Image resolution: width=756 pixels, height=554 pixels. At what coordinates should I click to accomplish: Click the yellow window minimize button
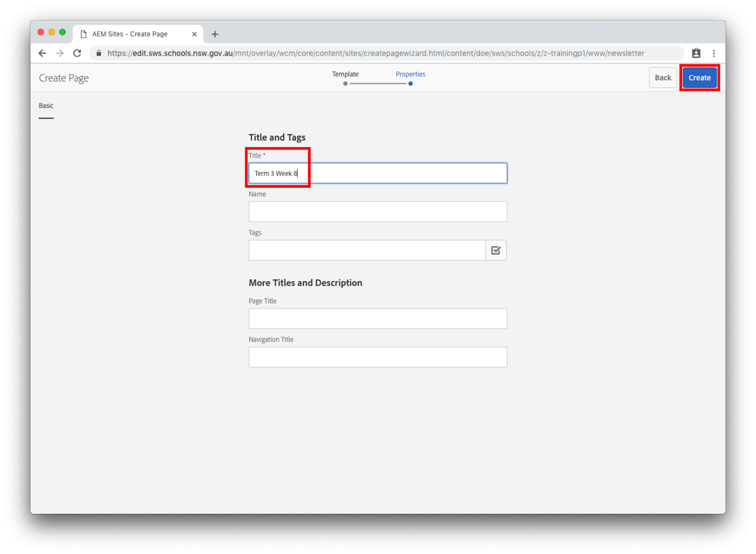tap(52, 32)
